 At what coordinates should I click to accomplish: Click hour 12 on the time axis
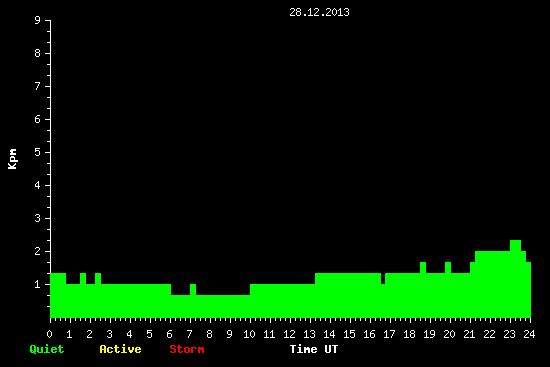point(289,334)
